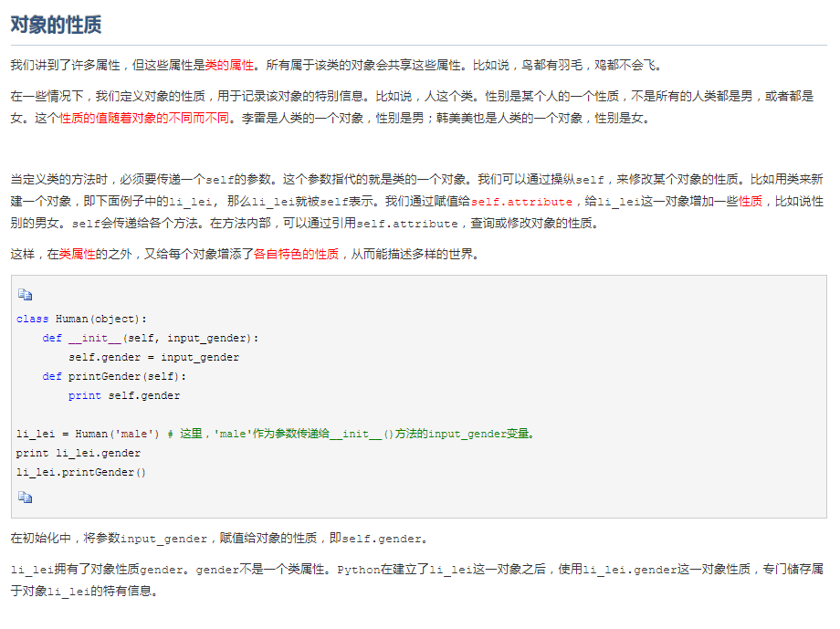This screenshot has width=840, height=629.
Task: Click the copy-code icon below the code block
Action: pos(26,498)
